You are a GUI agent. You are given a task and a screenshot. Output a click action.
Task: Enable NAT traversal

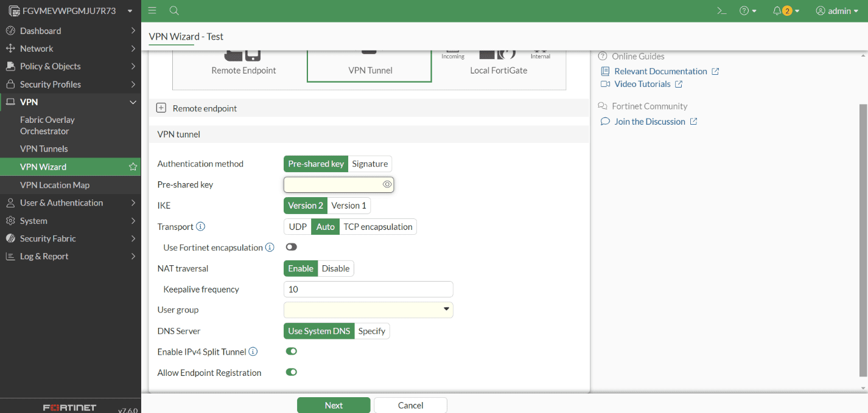click(301, 268)
